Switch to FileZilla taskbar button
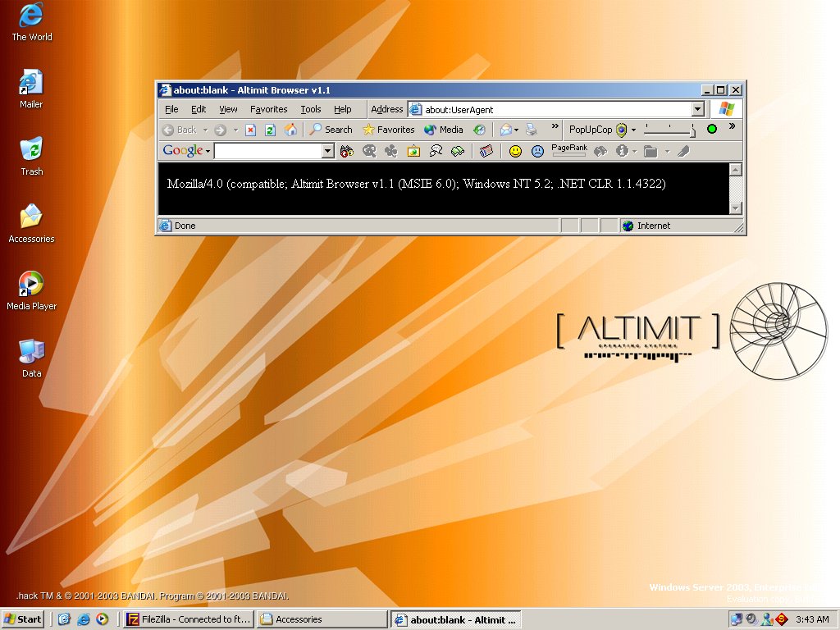 click(188, 619)
